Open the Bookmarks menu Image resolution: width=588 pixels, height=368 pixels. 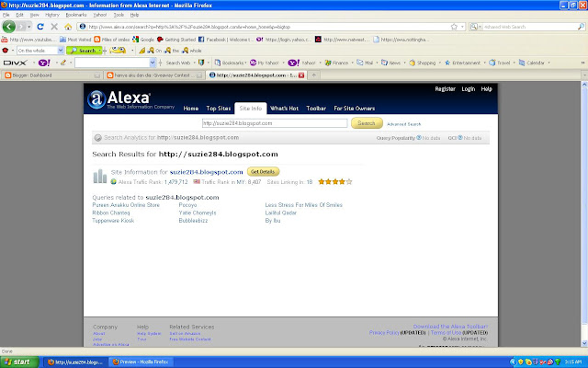[x=76, y=15]
